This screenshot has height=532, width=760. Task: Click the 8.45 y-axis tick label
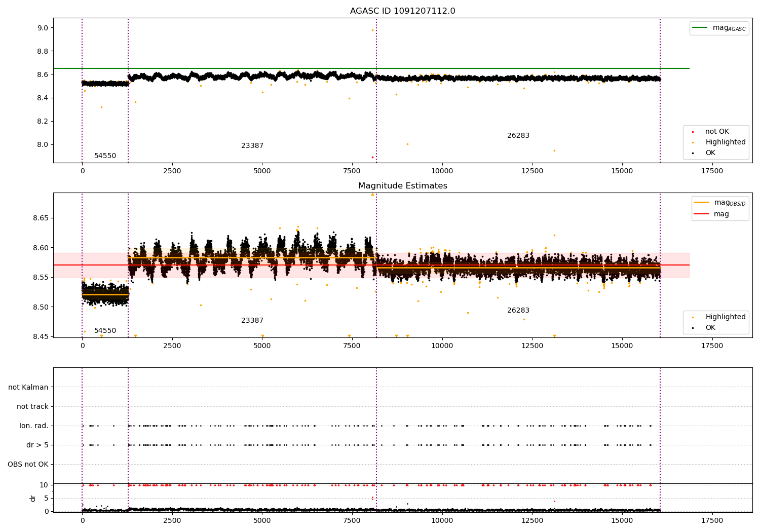(41, 337)
